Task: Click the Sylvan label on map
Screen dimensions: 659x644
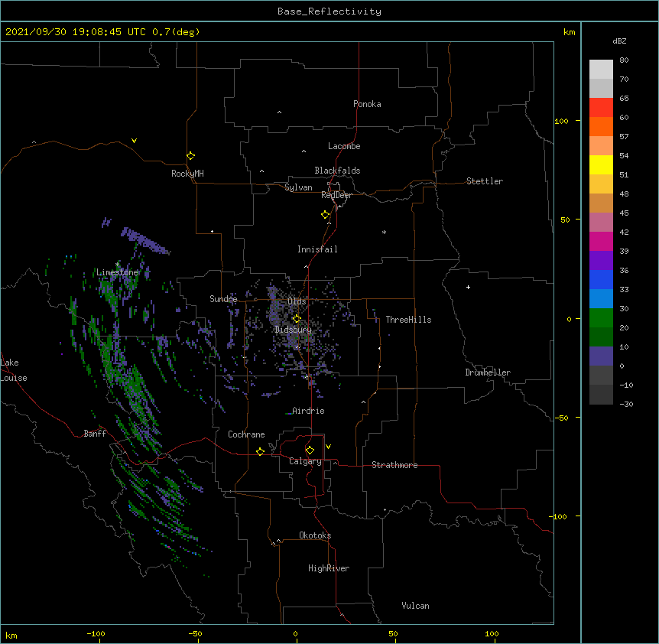Action: 298,187
